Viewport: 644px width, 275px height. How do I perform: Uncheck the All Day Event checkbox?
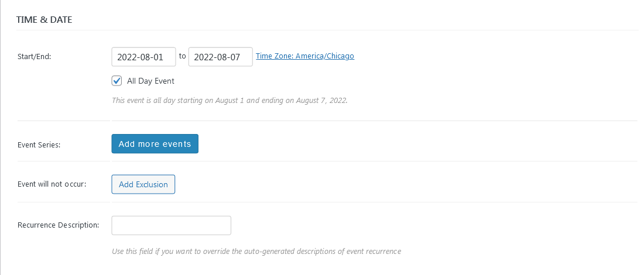click(x=117, y=81)
